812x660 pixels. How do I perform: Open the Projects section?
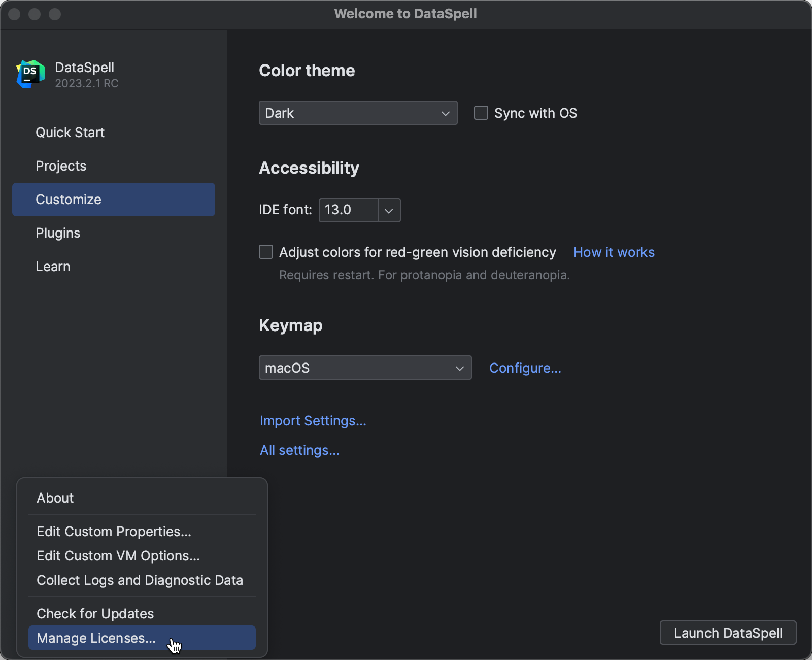click(61, 166)
